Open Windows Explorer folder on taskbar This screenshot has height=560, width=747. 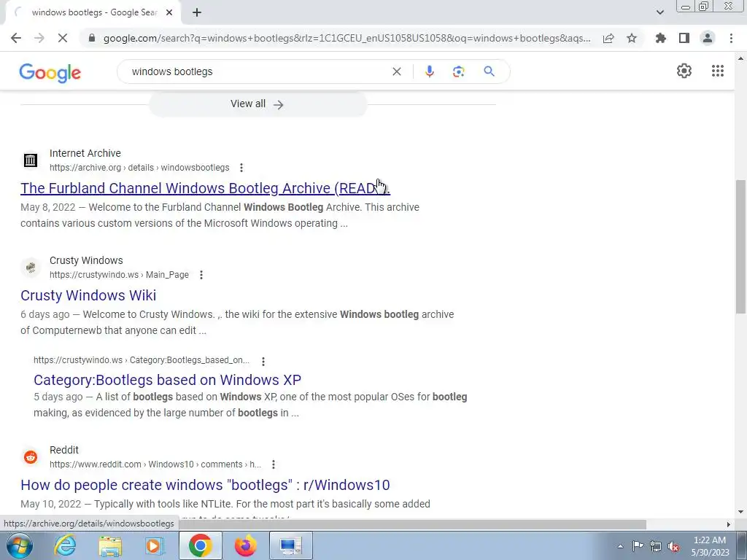(110, 545)
